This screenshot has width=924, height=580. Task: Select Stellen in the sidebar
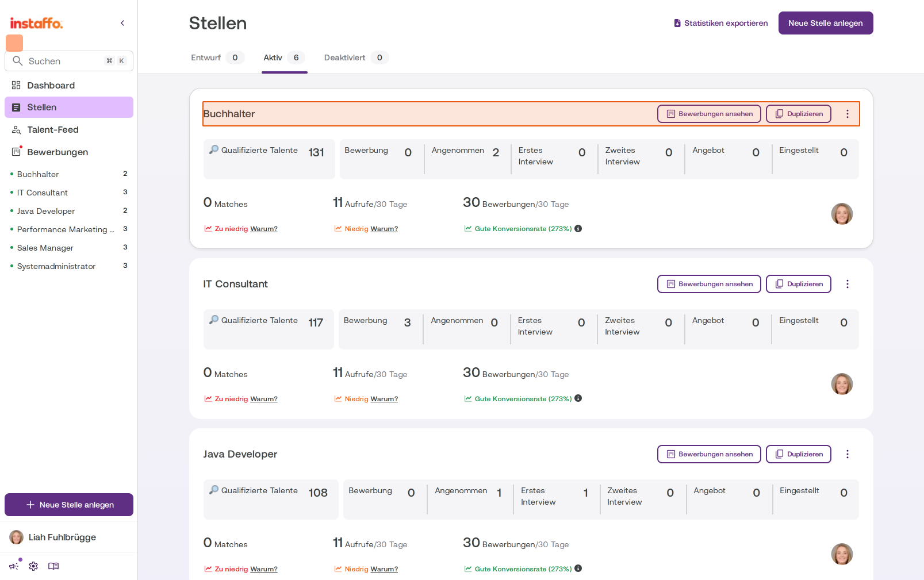pyautogui.click(x=69, y=107)
